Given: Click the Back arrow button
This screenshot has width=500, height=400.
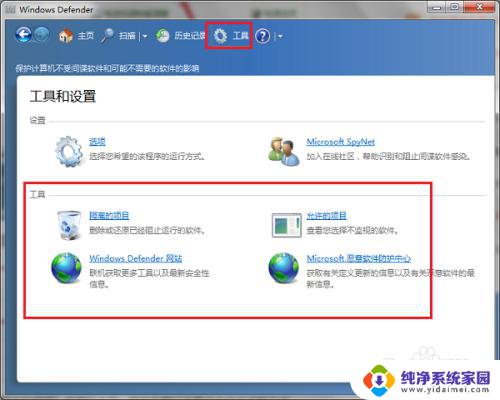Looking at the screenshot, I should click(x=23, y=35).
